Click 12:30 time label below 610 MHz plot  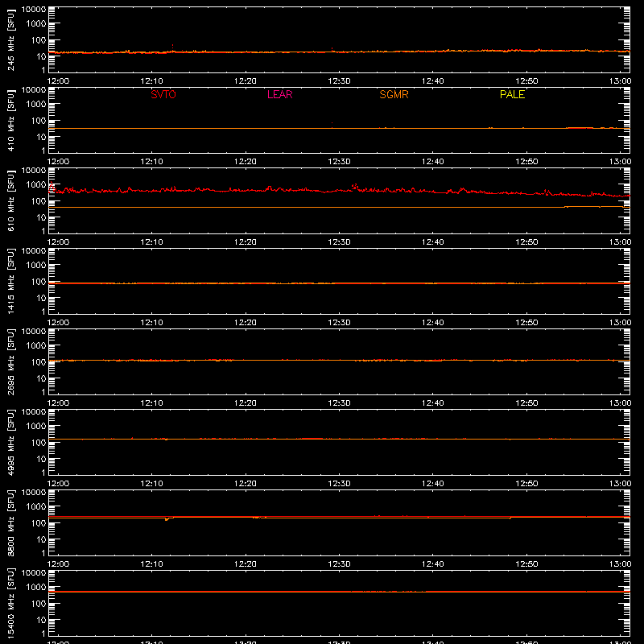pyautogui.click(x=339, y=242)
